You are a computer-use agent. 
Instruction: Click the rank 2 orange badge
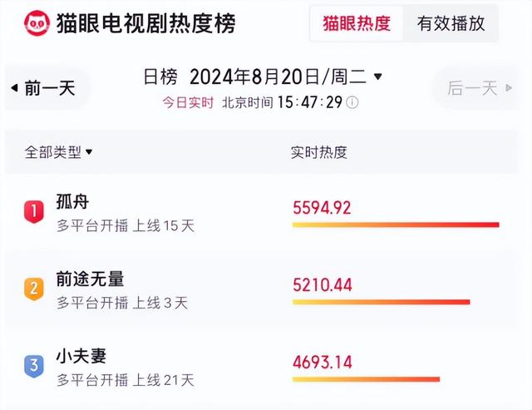[33, 289]
